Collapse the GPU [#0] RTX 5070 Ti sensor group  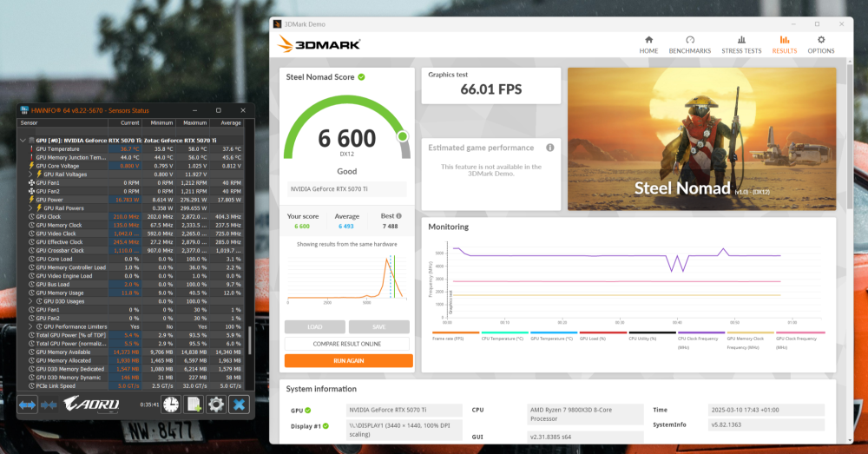(23, 141)
